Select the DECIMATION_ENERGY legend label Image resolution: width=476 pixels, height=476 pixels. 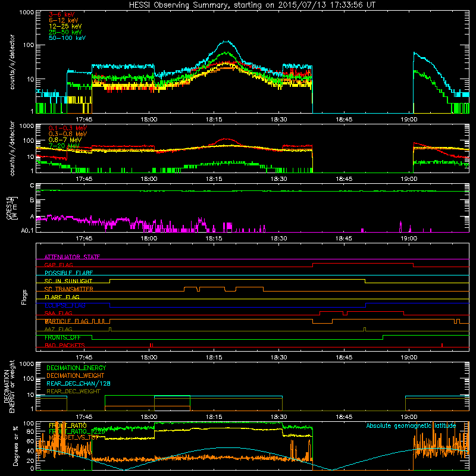coord(76,368)
